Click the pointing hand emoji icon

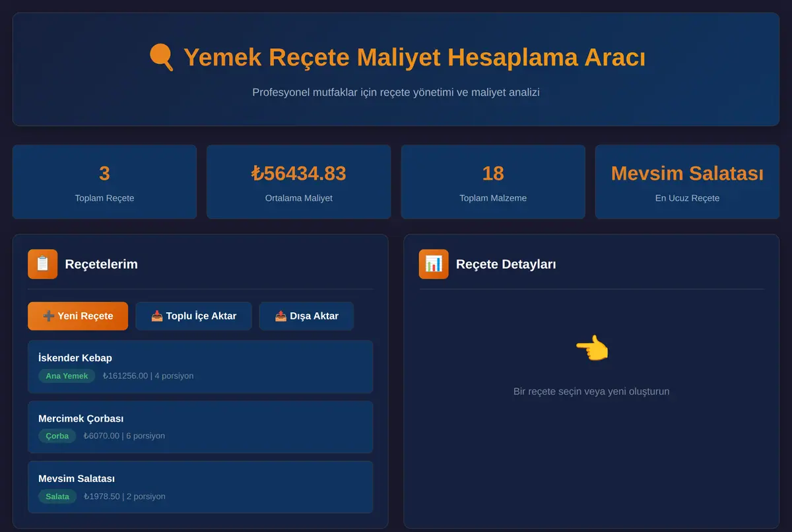pyautogui.click(x=591, y=348)
